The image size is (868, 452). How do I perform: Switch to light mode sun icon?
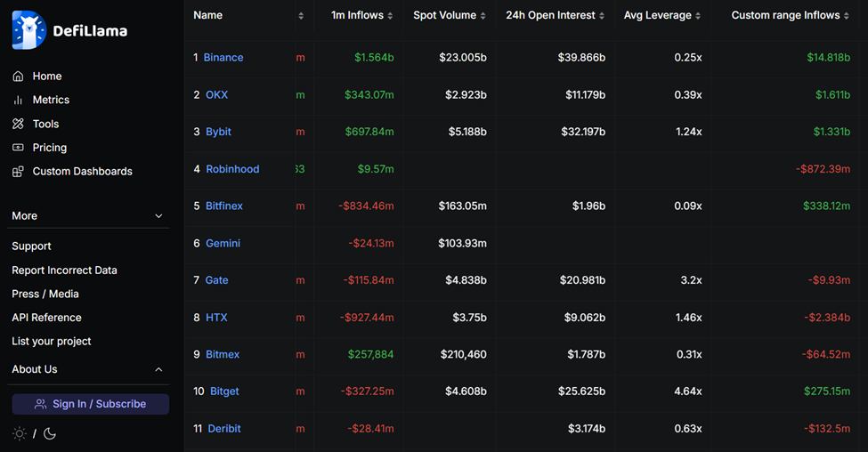click(20, 433)
